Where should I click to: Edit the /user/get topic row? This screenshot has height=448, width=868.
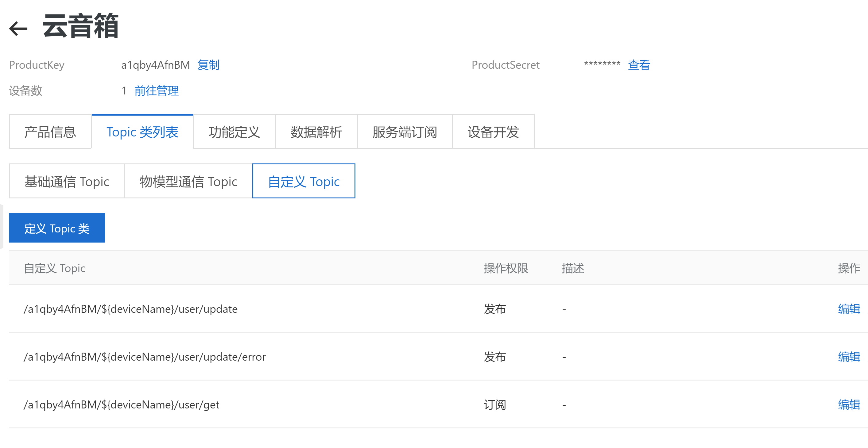[848, 404]
